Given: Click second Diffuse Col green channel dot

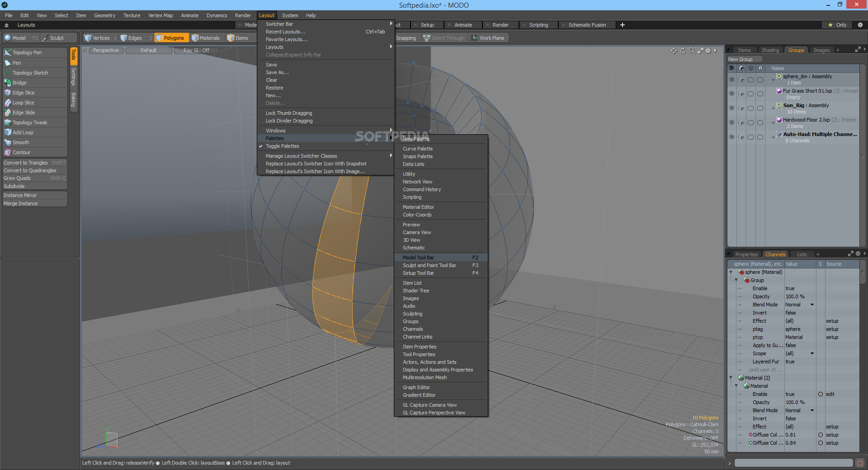Looking at the screenshot, I should (x=750, y=443).
